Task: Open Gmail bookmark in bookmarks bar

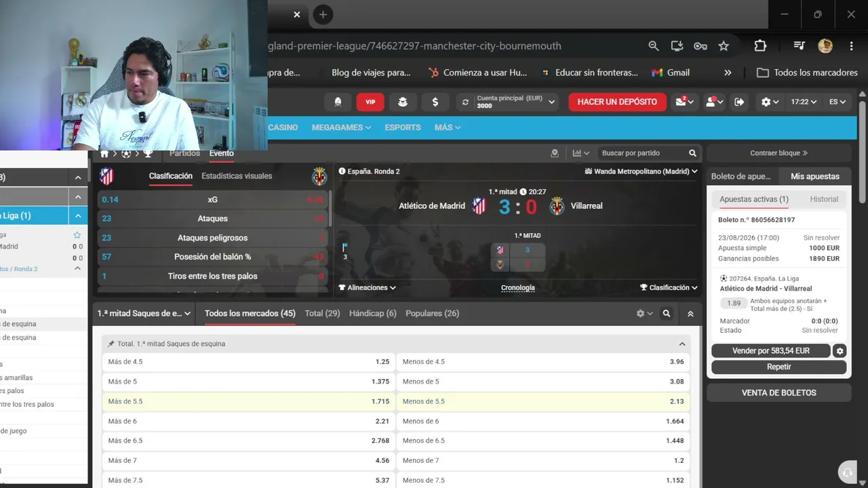Action: [x=671, y=73]
